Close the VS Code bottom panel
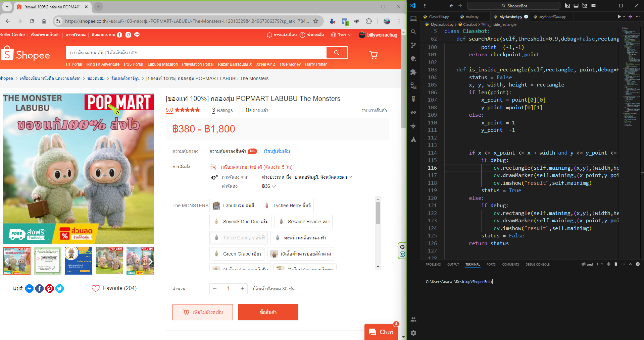 638,264
